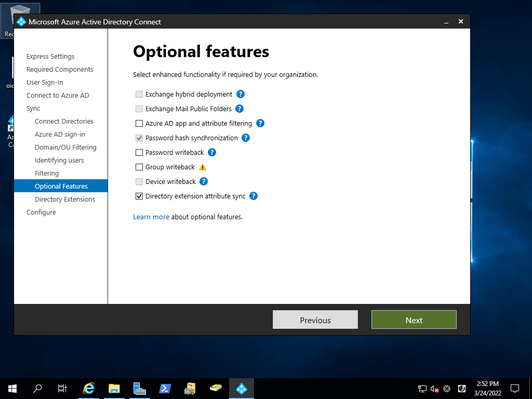Click the Optional features heading
Image resolution: width=532 pixels, height=399 pixels.
coord(201,51)
